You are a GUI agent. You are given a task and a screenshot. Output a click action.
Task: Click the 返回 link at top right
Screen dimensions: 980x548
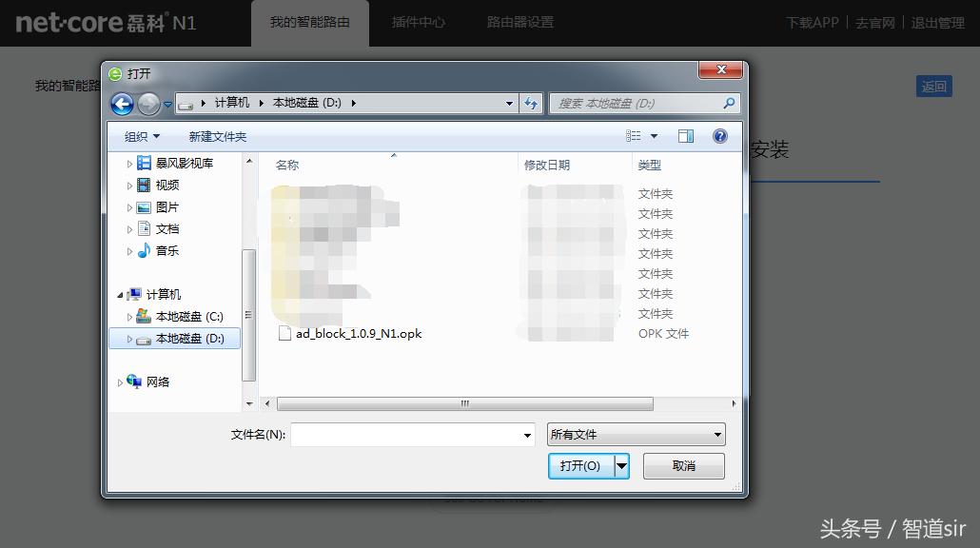click(933, 86)
